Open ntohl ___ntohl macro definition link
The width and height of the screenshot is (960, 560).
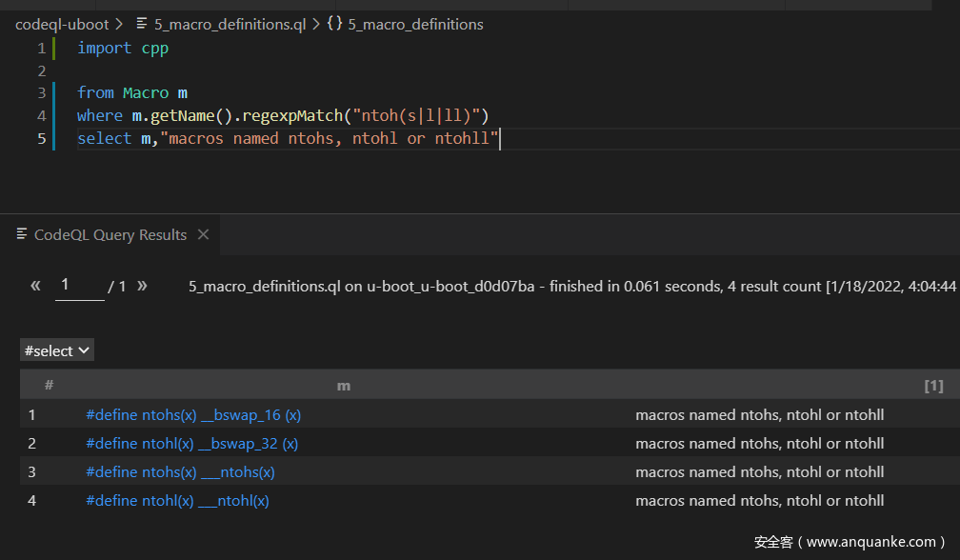177,501
